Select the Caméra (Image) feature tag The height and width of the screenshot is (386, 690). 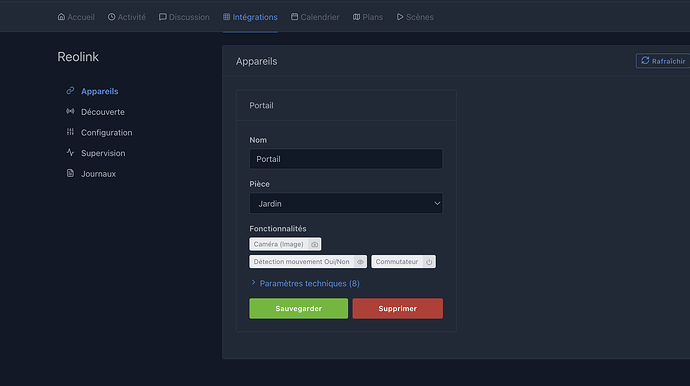point(285,244)
